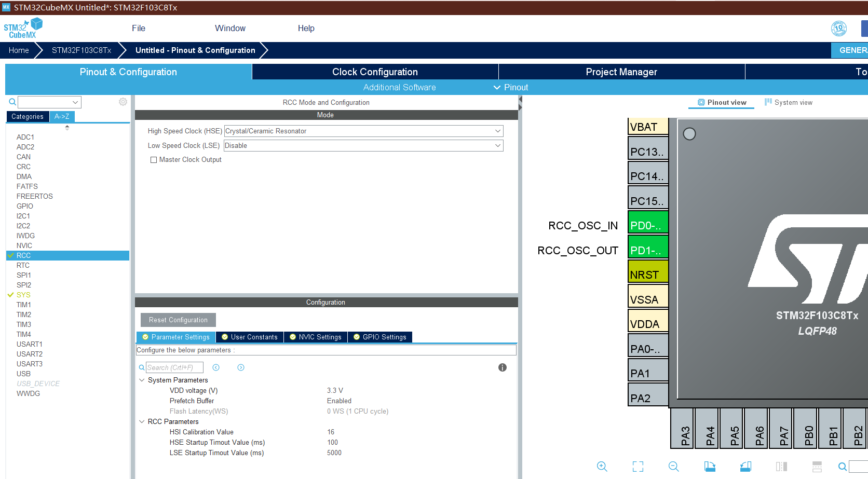Screen dimensions: 868x479
Task: Open category settings gear icon
Action: pos(123,102)
